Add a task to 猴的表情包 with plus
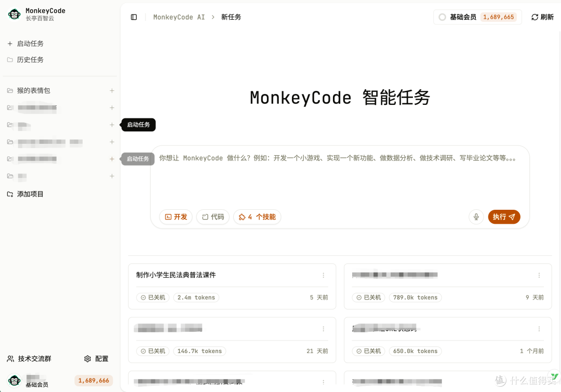561x392 pixels. pos(112,90)
